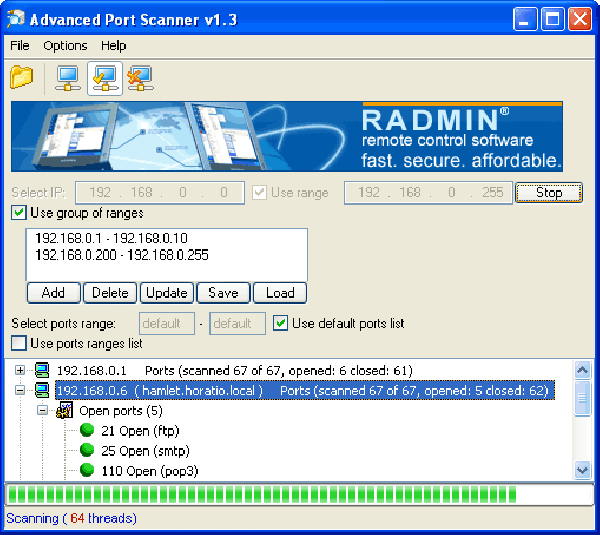This screenshot has width=600, height=535.
Task: Click the results scrollbar up arrow
Action: 582,370
